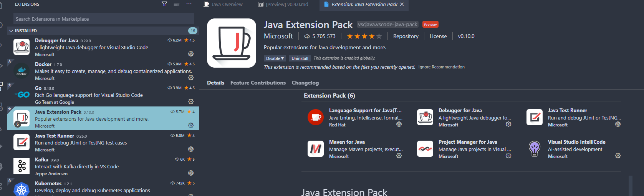
Task: Open gear for Visual Studio IntelliCode pack item
Action: point(618,156)
